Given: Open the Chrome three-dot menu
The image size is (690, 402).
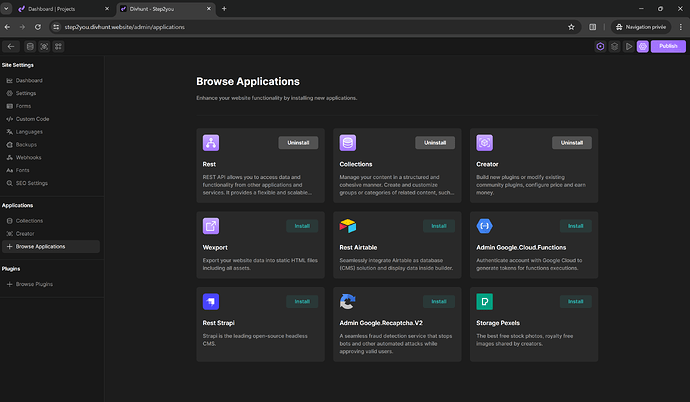Looking at the screenshot, I should [681, 27].
